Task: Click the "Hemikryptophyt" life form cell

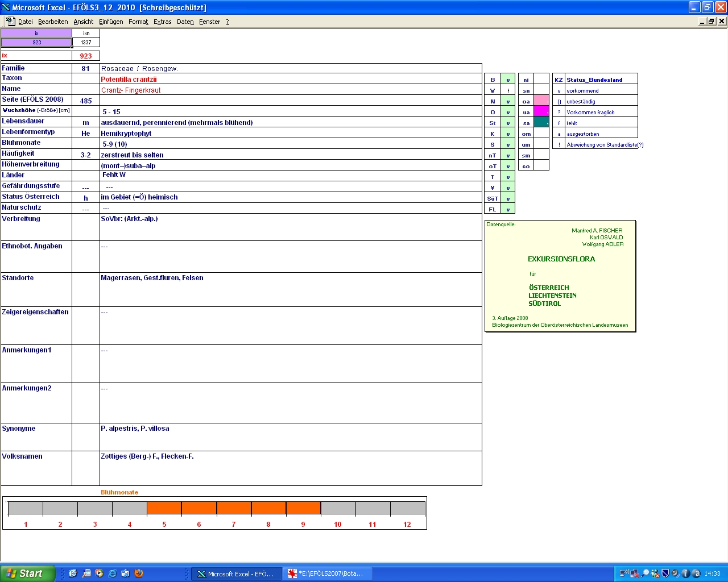Action: tap(291, 133)
